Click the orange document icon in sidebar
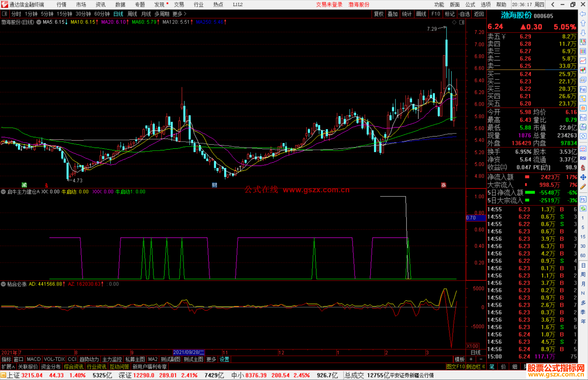Image resolution: width=588 pixels, height=380 pixels. click(x=583, y=108)
